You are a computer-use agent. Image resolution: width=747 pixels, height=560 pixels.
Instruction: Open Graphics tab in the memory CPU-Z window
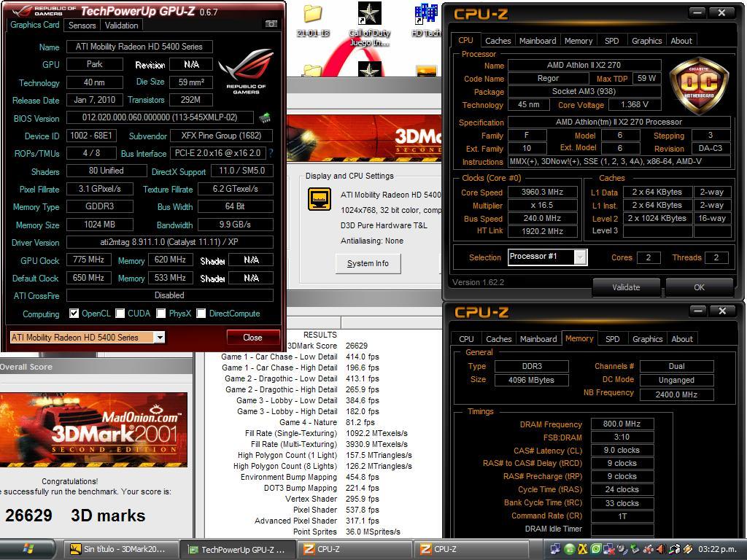648,339
